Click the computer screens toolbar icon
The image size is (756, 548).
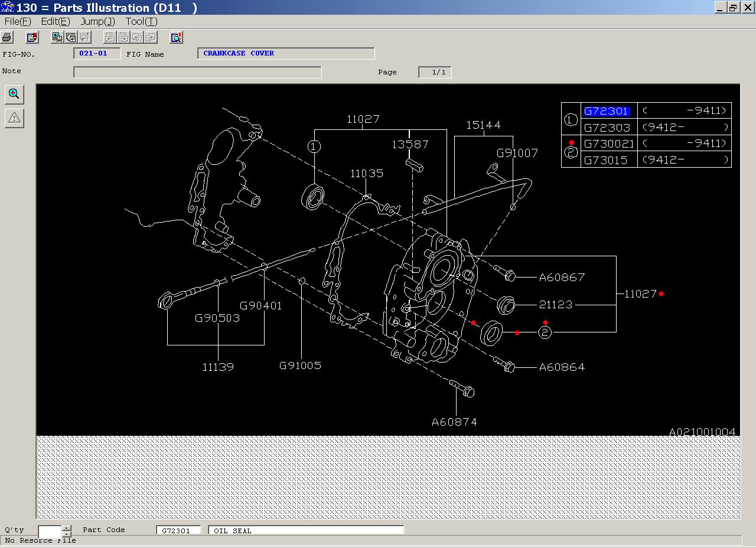point(57,37)
